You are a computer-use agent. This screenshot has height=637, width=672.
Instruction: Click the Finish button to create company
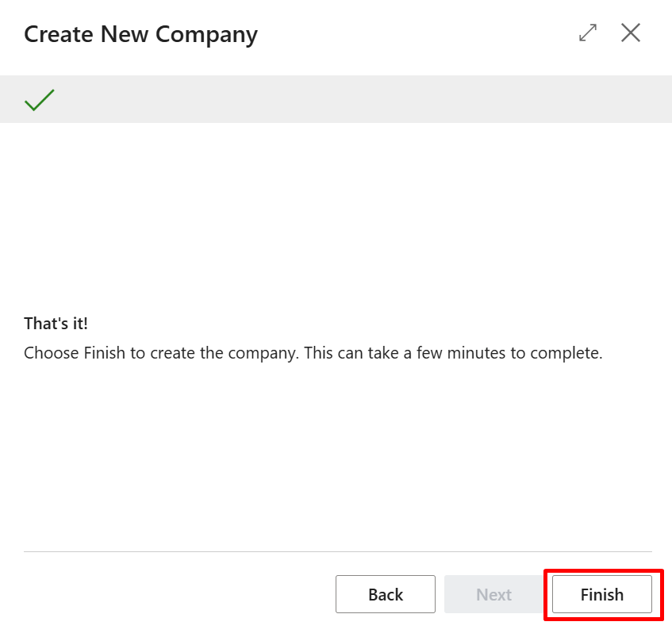point(601,594)
